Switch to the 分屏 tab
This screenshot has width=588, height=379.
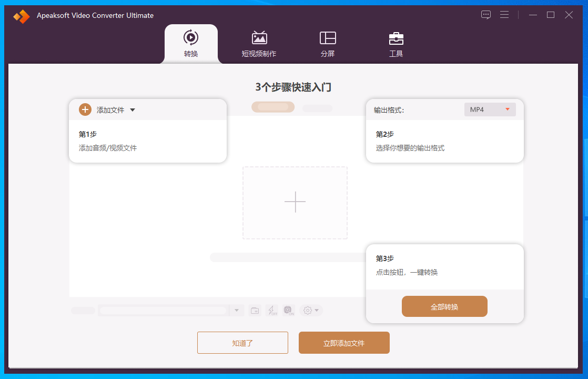pyautogui.click(x=328, y=44)
